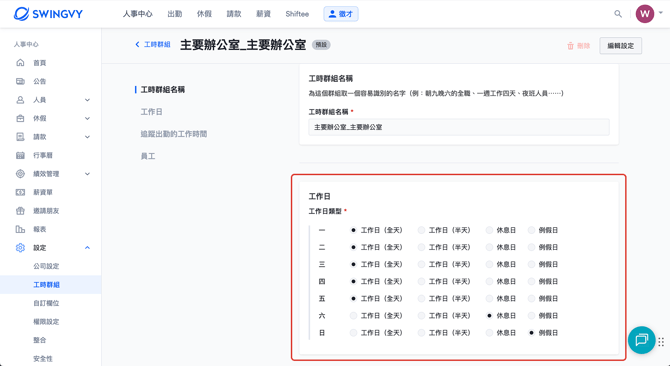Jump to 工時群組名稱 section anchor
The image size is (670, 366).
click(163, 90)
